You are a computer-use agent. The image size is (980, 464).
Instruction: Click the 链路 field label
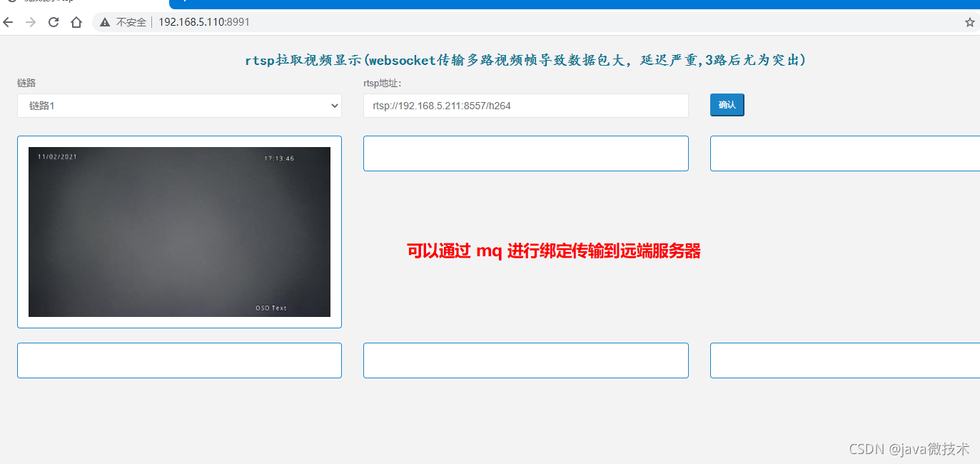click(x=26, y=83)
